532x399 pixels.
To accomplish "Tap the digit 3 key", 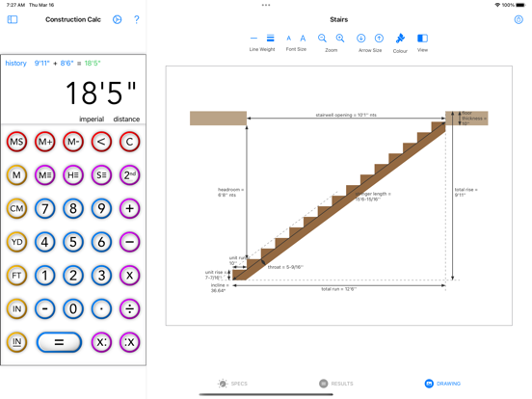I will click(101, 276).
